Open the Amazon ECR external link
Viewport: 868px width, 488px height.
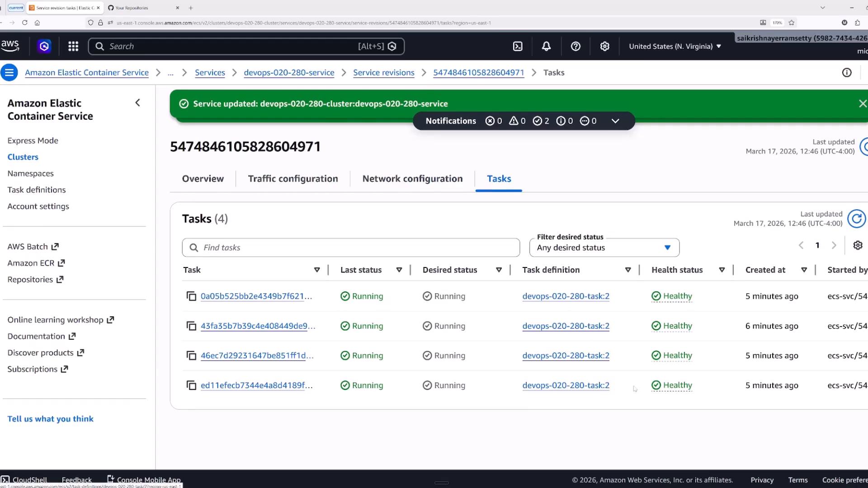tap(36, 263)
